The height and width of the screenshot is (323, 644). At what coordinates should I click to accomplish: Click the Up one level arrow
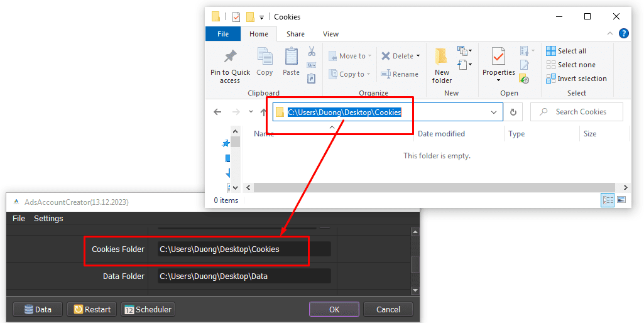point(264,112)
